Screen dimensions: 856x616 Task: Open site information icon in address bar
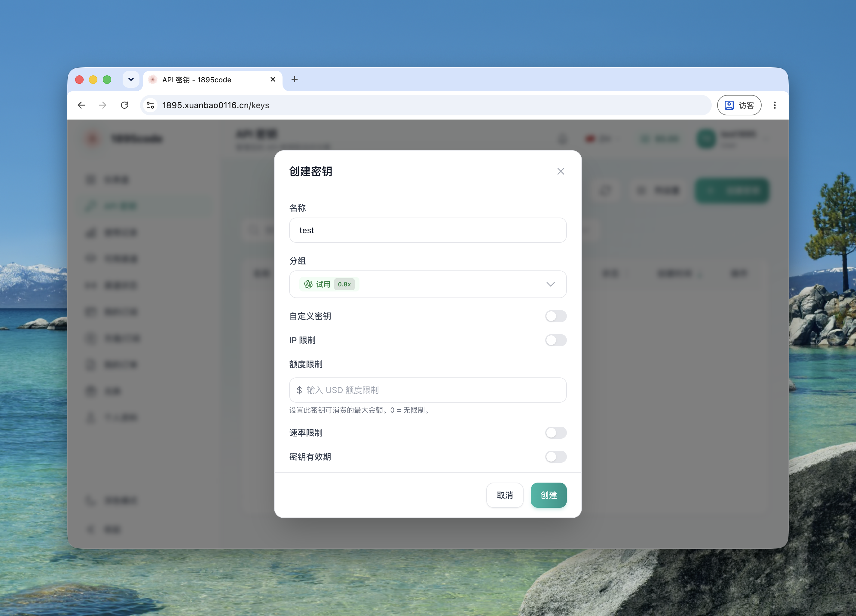point(150,105)
